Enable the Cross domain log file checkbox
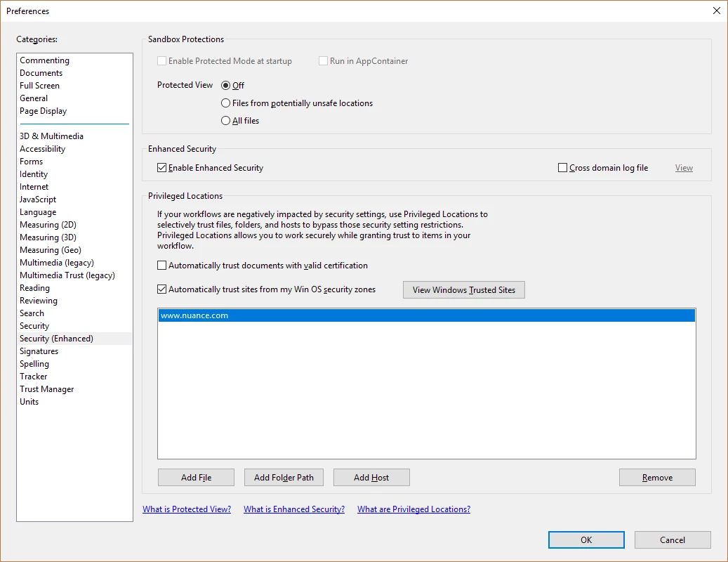 (562, 168)
